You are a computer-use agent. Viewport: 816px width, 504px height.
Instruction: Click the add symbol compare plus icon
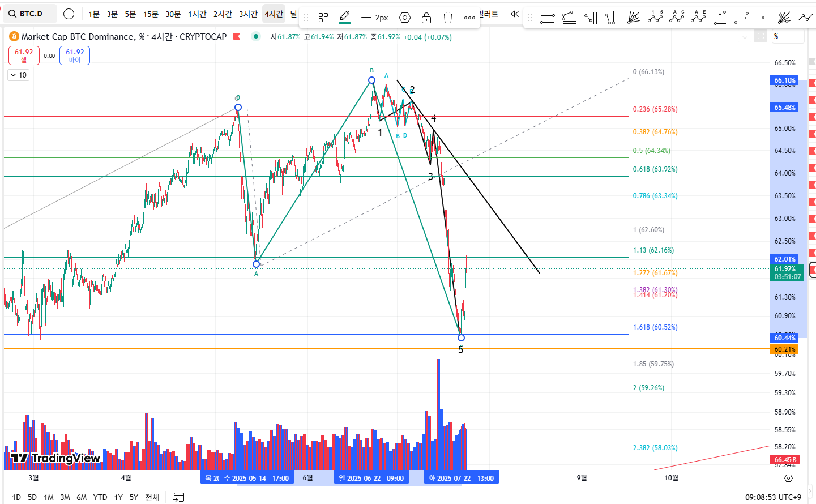pos(69,14)
